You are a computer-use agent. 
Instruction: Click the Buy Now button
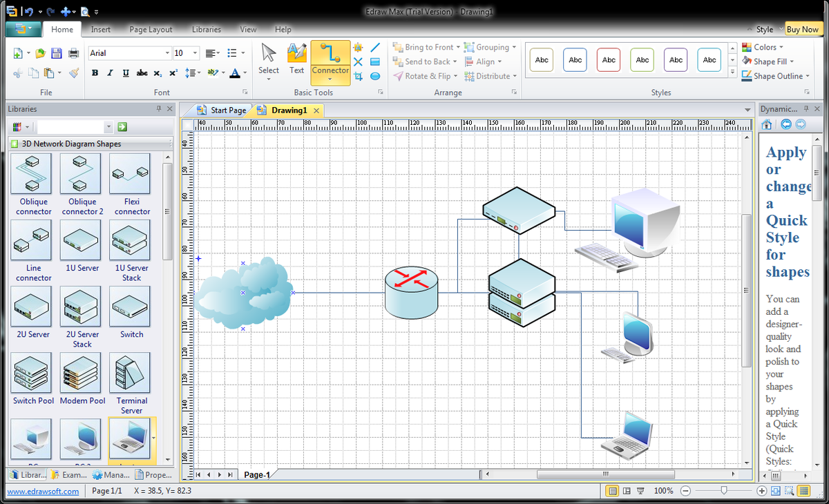(802, 30)
